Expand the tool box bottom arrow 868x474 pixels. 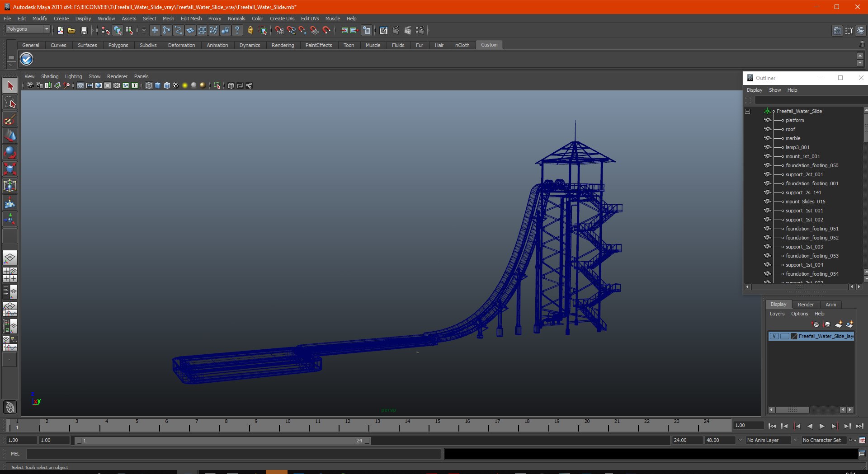(x=9, y=360)
